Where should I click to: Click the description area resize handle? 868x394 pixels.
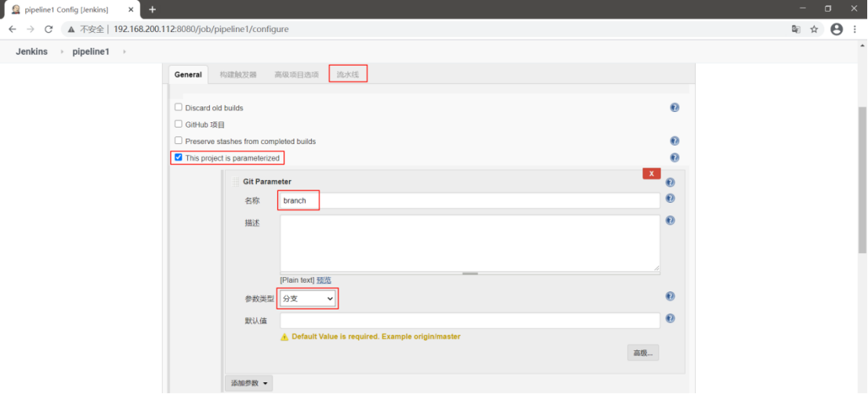pyautogui.click(x=470, y=273)
